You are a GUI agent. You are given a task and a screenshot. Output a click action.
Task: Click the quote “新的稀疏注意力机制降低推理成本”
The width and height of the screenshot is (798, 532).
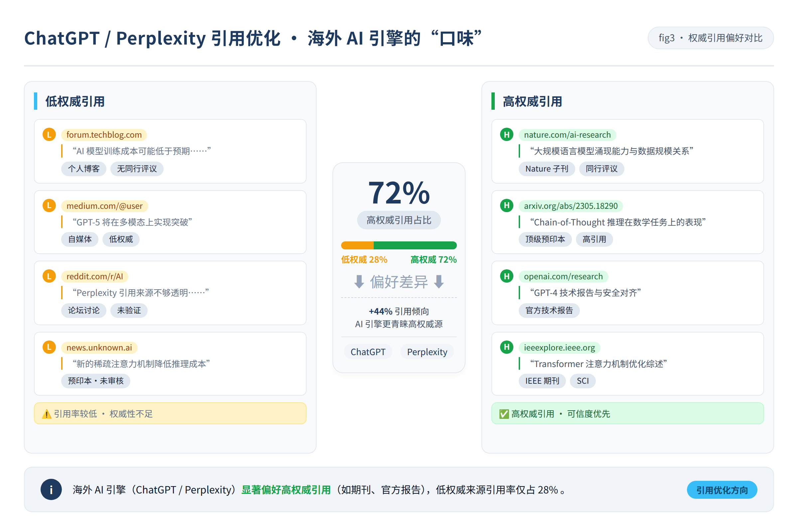(x=141, y=364)
